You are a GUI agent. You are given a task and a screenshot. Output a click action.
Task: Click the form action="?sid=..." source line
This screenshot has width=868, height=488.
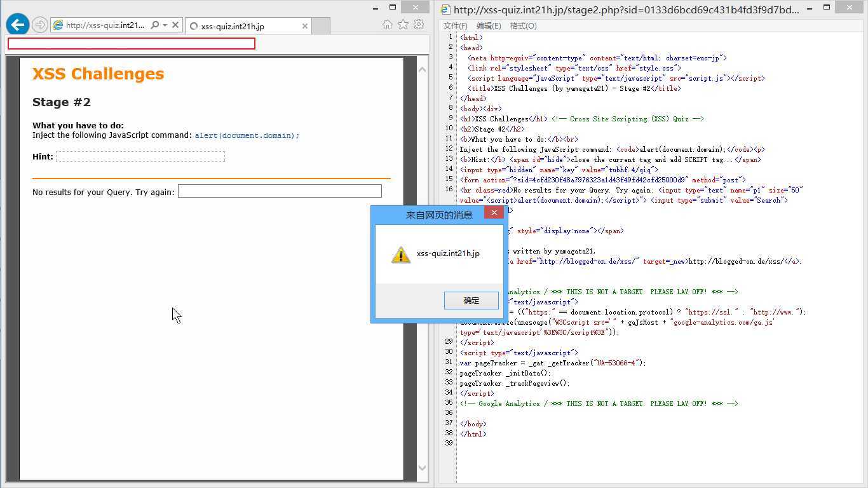pos(602,180)
